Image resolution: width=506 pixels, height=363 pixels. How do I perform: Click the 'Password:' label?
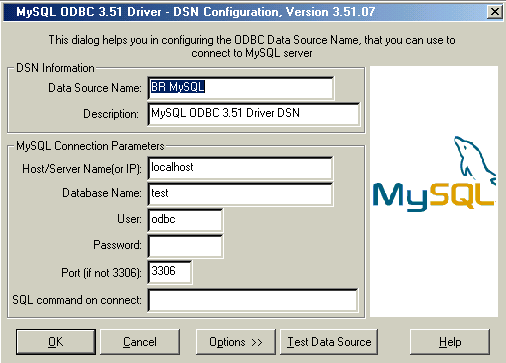(x=117, y=245)
